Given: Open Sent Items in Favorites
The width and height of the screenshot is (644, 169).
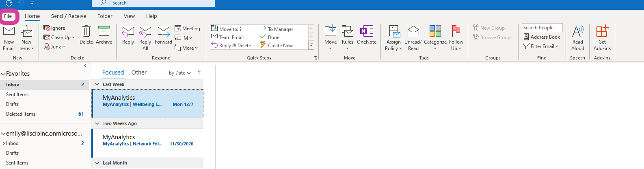Looking at the screenshot, I should (45, 94).
